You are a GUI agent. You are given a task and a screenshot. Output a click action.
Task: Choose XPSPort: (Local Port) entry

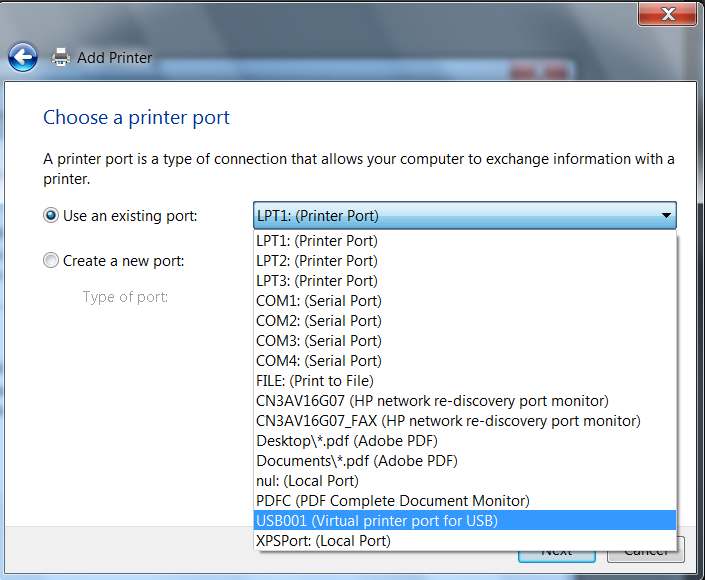pos(323,541)
